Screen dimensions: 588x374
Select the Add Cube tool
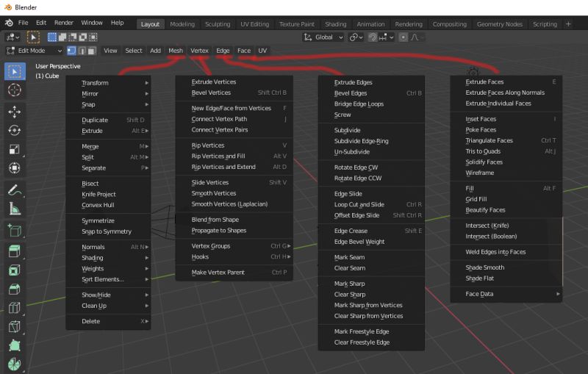[x=15, y=230]
